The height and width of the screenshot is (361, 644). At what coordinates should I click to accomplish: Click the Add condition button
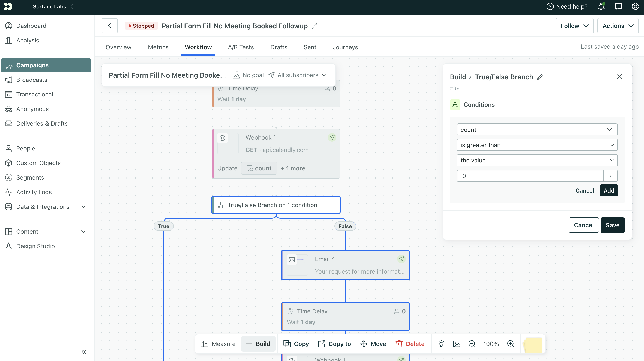(x=608, y=190)
